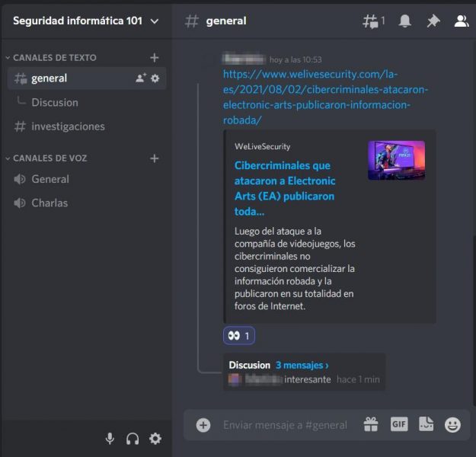Collapse the CANALES DE TEXTO category

tap(54, 58)
